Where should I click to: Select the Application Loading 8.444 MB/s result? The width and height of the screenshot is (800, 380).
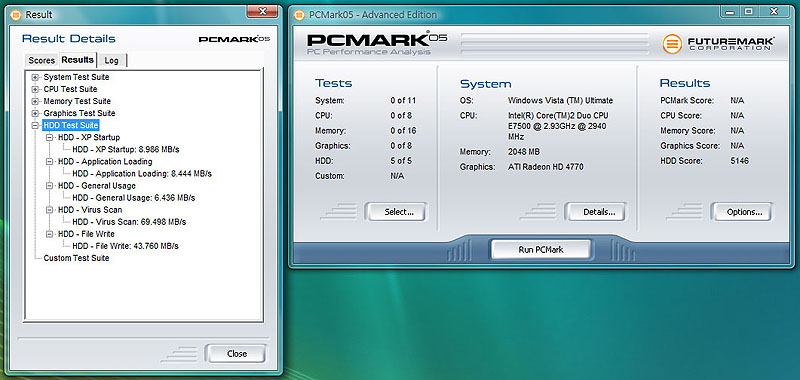[x=141, y=174]
